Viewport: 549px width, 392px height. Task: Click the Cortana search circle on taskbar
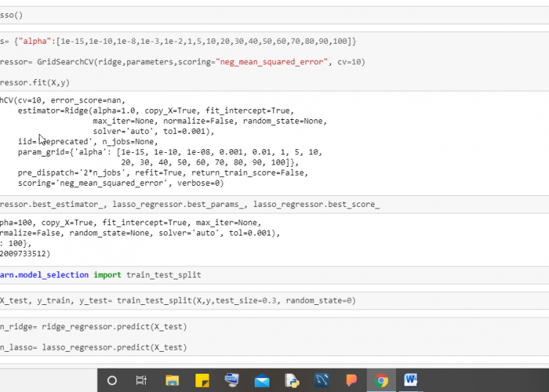click(x=112, y=380)
